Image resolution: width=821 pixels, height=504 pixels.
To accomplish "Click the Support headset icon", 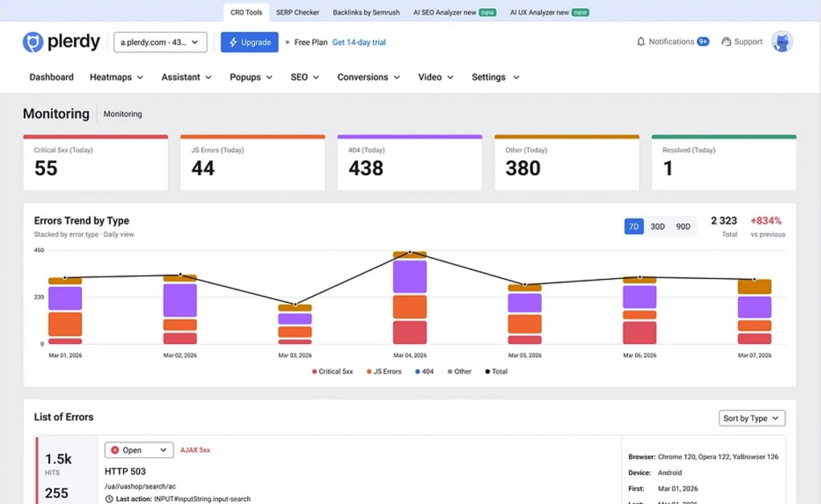I will (x=726, y=42).
